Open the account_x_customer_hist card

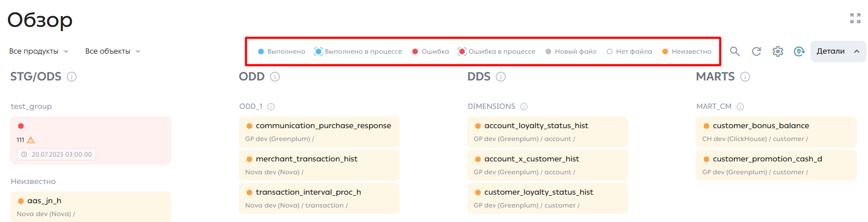coord(548,165)
